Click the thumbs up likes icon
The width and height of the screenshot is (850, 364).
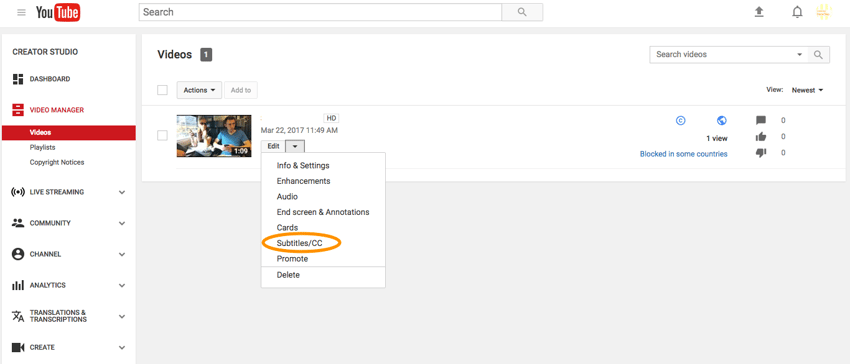(761, 137)
